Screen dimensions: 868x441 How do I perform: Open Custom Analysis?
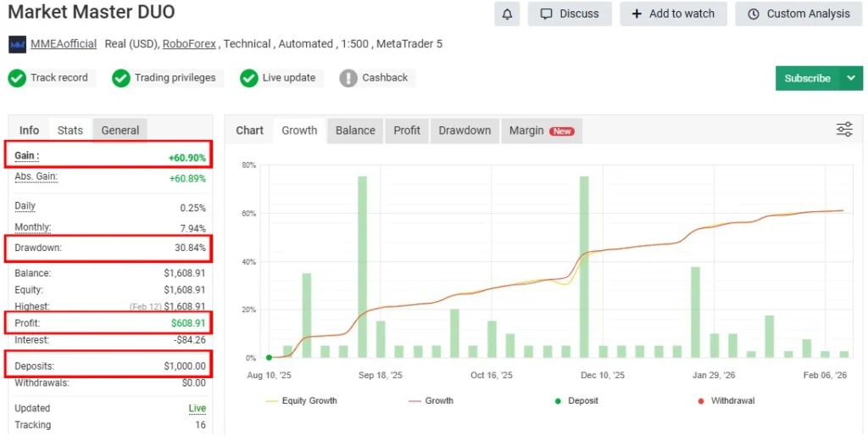tap(798, 14)
